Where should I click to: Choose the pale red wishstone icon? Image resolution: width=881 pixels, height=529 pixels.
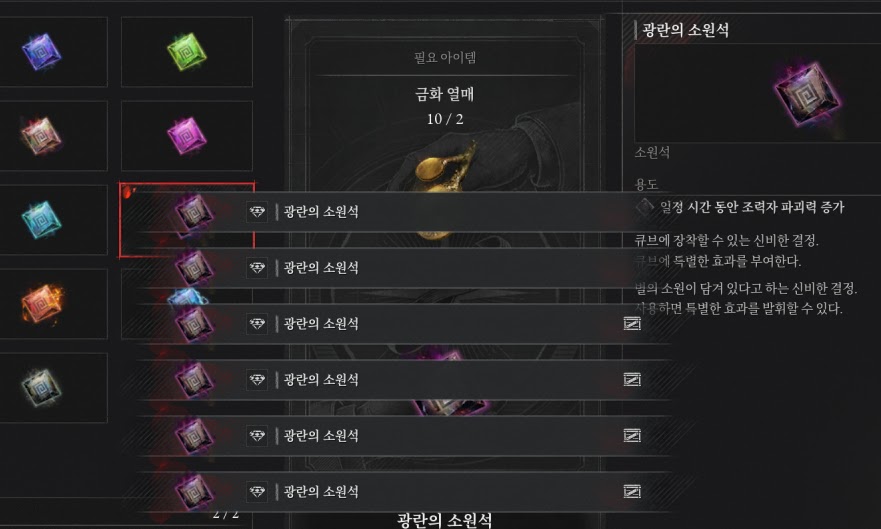coord(42,136)
